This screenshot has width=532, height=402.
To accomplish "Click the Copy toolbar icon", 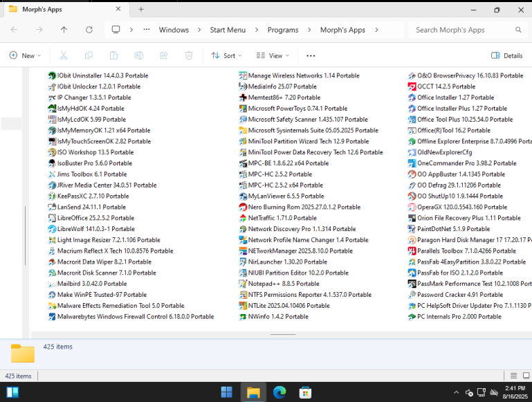I will 89,55.
